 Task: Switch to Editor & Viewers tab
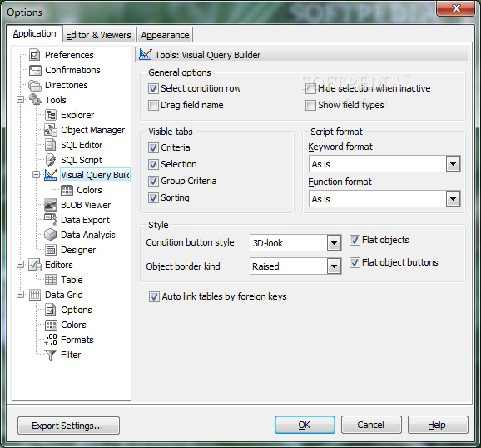(x=98, y=35)
